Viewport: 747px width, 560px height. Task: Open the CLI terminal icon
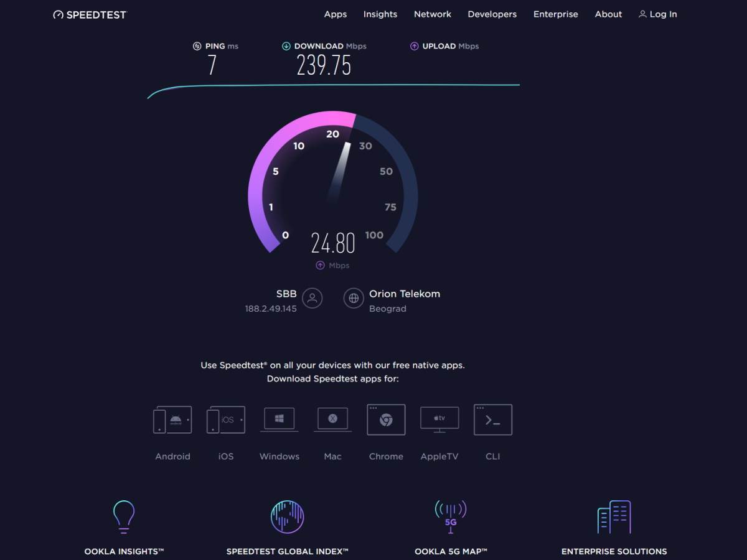click(492, 420)
